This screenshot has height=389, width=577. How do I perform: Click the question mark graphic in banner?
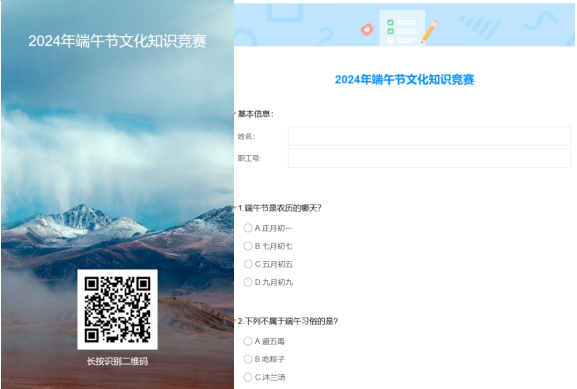[x=326, y=36]
